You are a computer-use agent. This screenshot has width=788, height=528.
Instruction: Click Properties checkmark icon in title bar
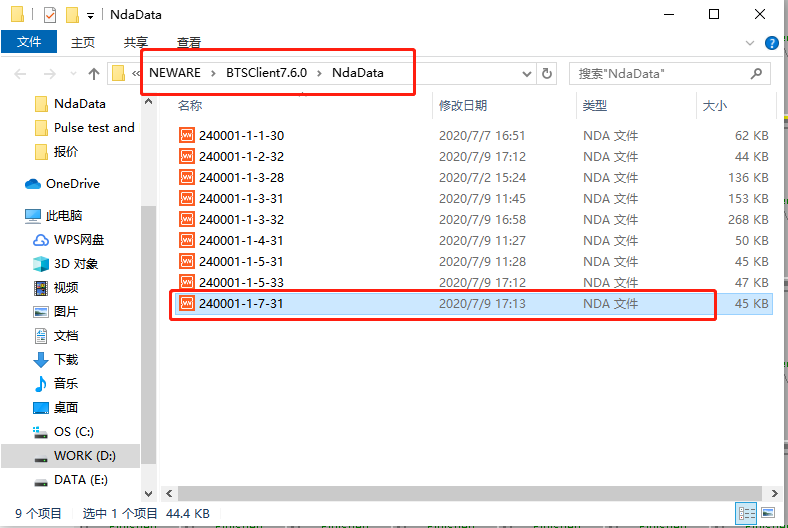[50, 15]
